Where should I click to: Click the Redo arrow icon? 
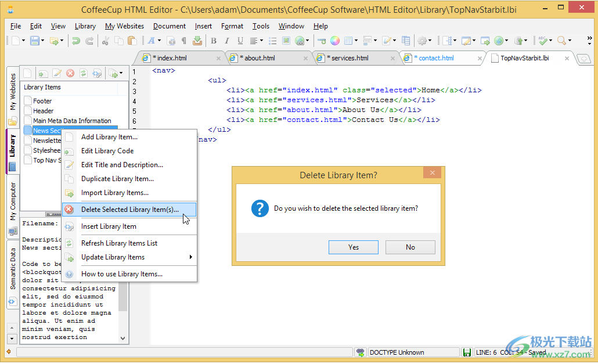[89, 41]
